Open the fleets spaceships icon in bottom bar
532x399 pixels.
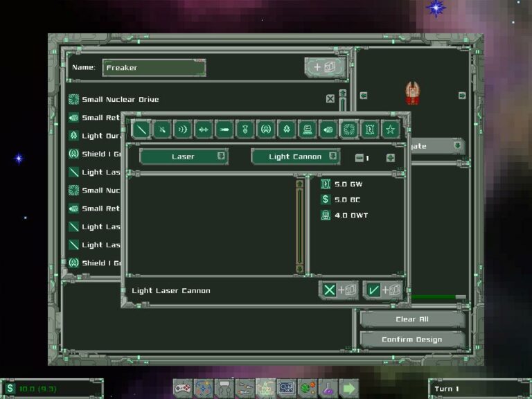[x=245, y=389]
